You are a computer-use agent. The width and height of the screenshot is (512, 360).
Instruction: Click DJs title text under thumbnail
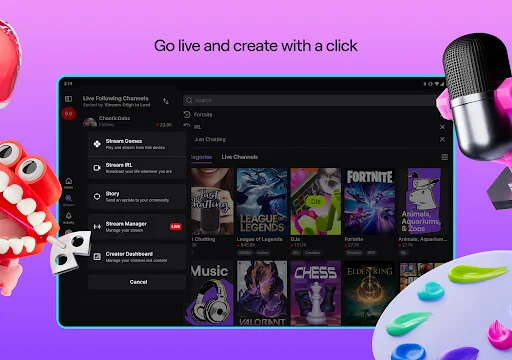pyautogui.click(x=295, y=239)
